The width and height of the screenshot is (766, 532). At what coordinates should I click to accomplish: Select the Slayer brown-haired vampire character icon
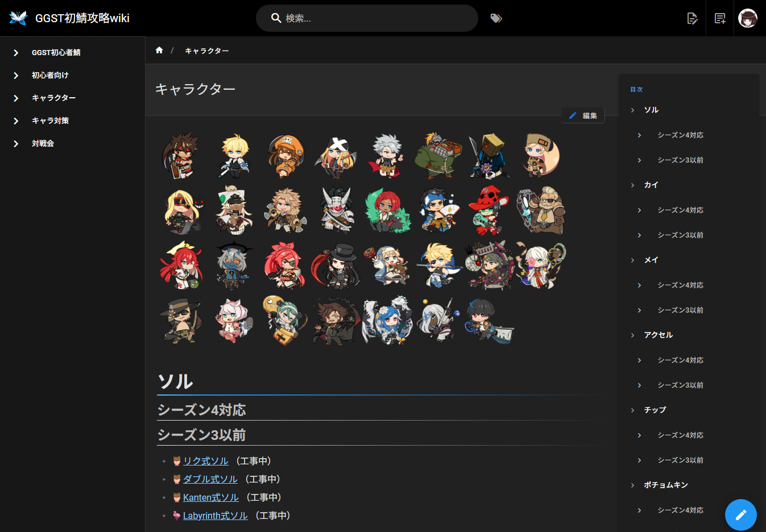pyautogui.click(x=337, y=320)
